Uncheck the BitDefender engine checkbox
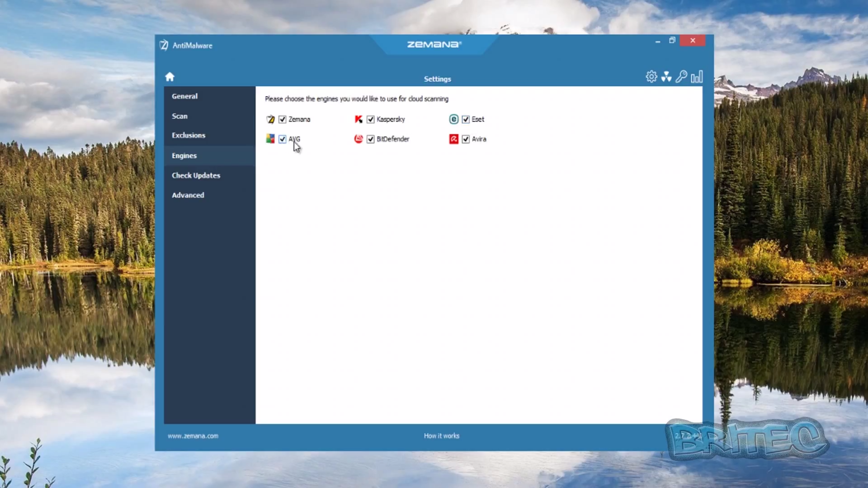868x488 pixels. click(371, 139)
